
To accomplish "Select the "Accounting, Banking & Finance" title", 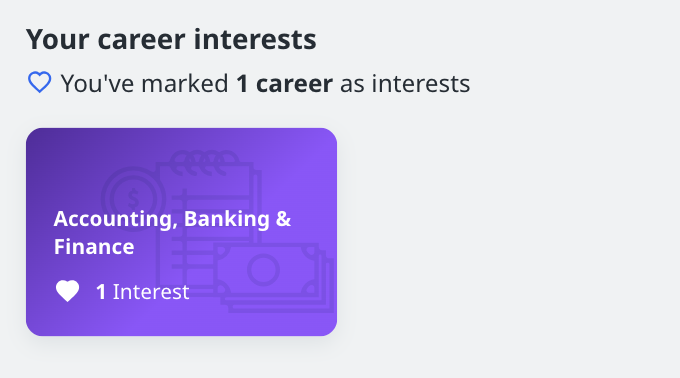I will pyautogui.click(x=172, y=232).
